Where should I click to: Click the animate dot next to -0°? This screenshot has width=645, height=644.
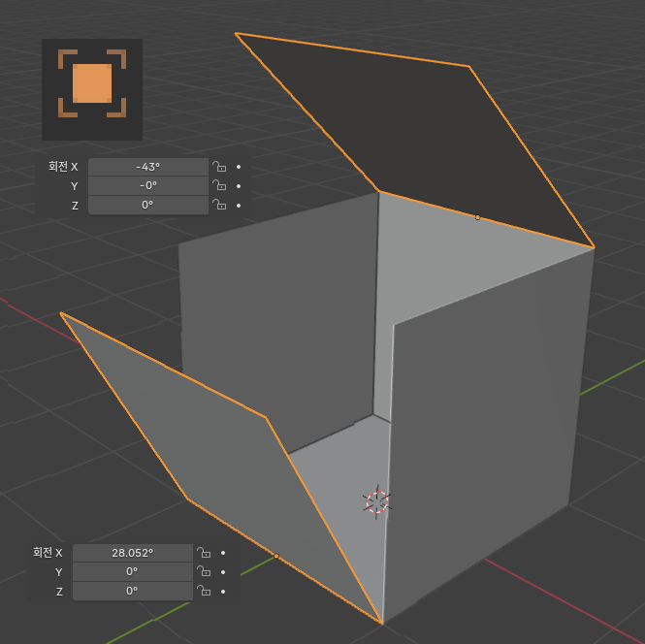[239, 186]
